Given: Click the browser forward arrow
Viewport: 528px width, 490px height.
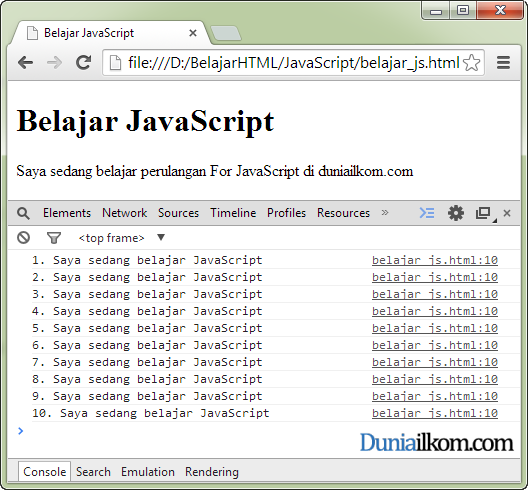Looking at the screenshot, I should (54, 63).
